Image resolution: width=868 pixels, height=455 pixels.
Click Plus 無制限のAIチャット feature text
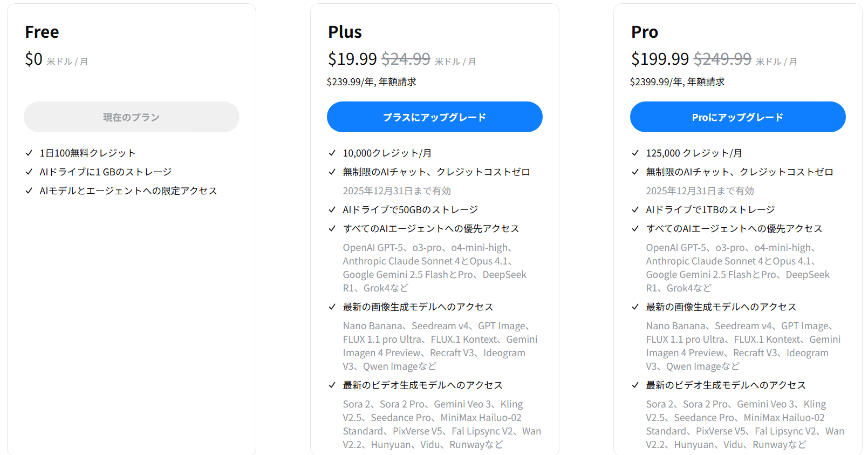click(x=436, y=172)
